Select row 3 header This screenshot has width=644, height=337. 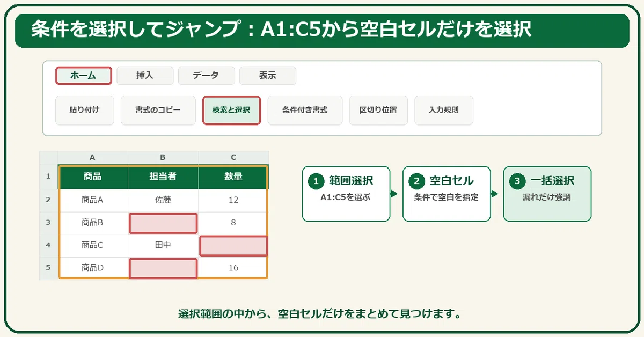point(48,223)
